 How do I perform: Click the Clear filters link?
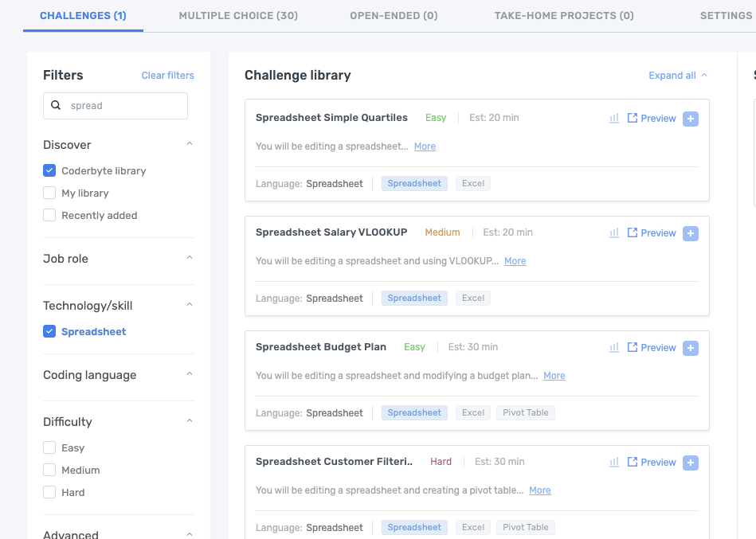167,75
